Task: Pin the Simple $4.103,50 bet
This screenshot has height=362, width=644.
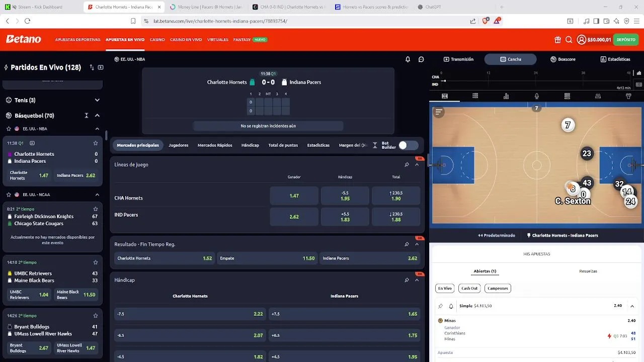Action: click(441, 306)
